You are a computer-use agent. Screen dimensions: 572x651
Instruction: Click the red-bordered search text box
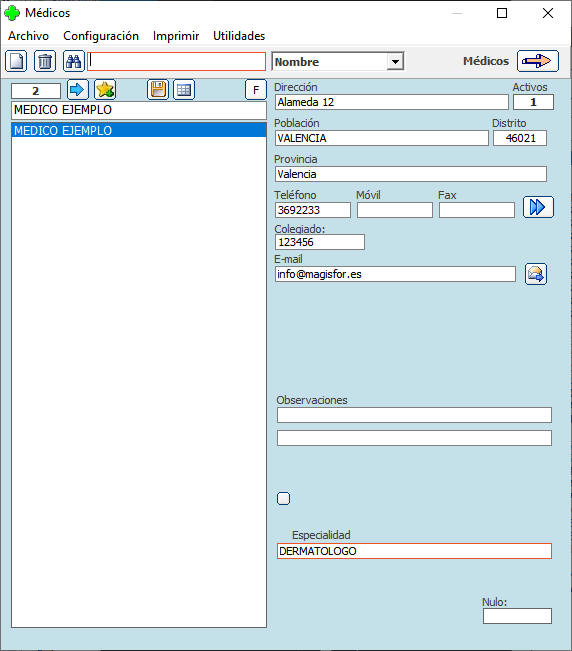[x=176, y=61]
